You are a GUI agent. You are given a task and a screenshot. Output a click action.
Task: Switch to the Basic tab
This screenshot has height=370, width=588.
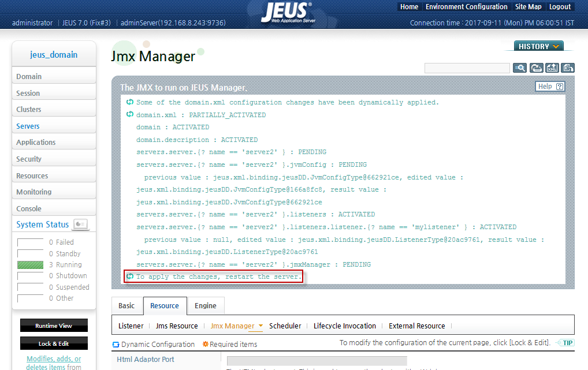126,305
